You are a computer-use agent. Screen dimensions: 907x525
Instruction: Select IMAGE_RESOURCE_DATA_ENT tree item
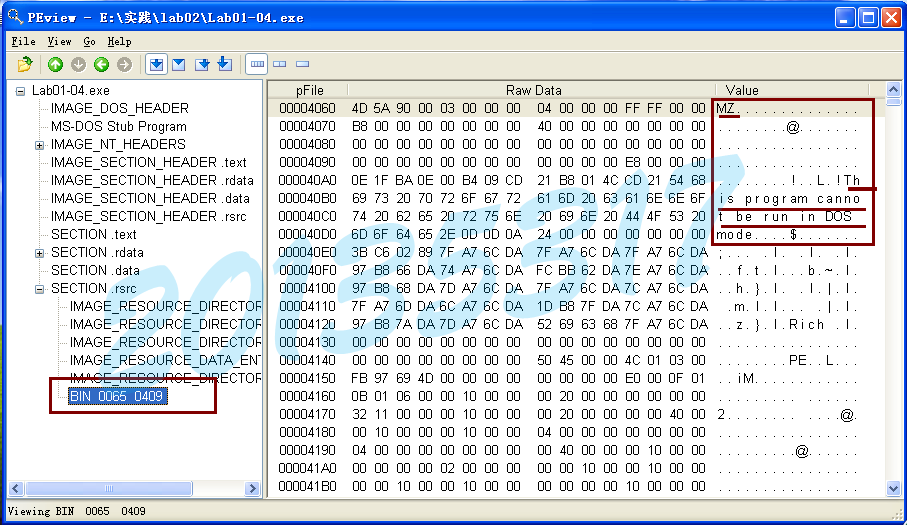point(165,360)
